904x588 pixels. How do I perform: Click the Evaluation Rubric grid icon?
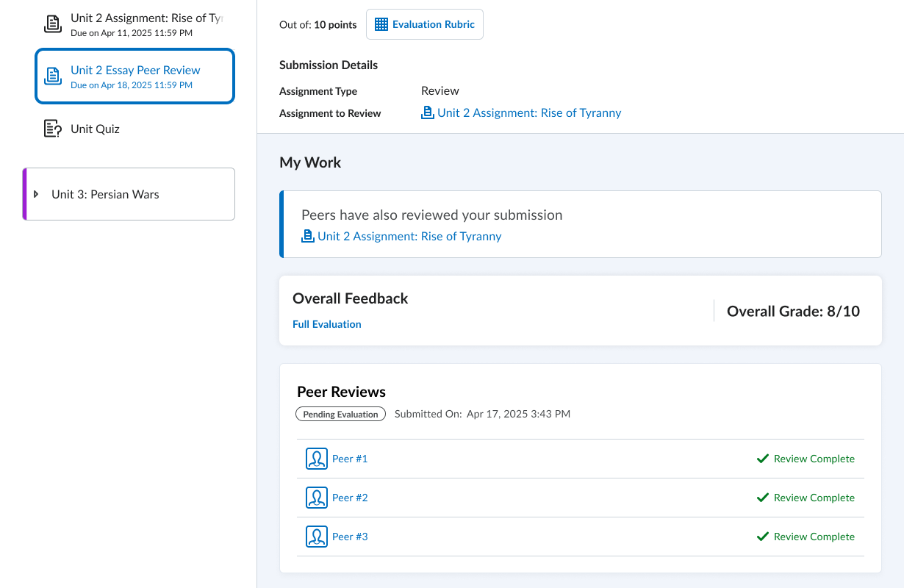click(381, 24)
